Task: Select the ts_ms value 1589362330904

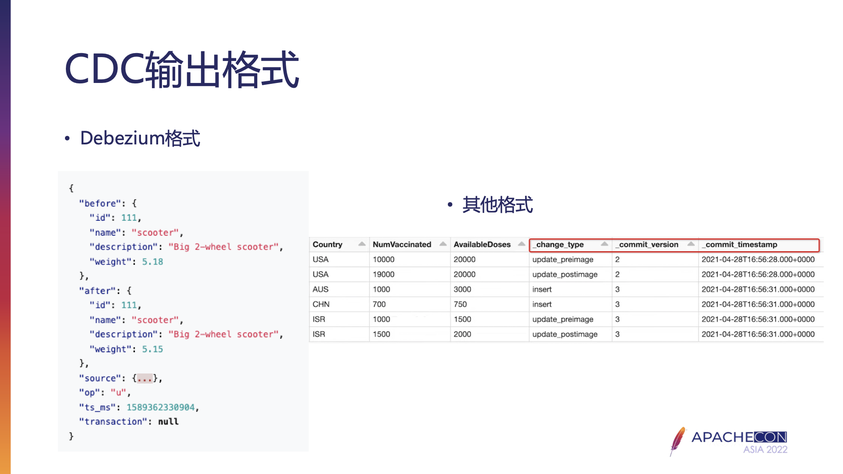Action: (160, 407)
